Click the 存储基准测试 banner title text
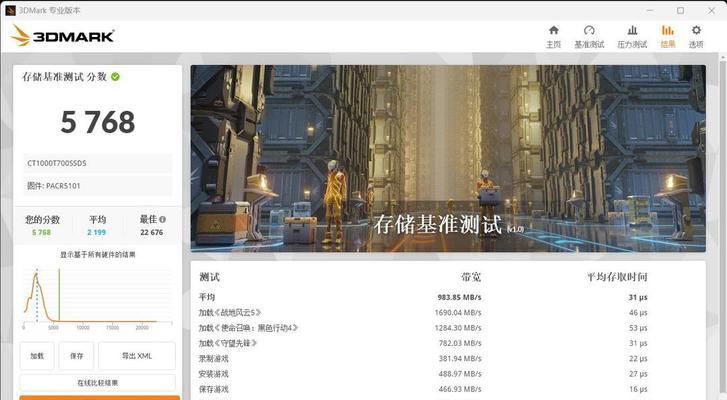 click(438, 224)
